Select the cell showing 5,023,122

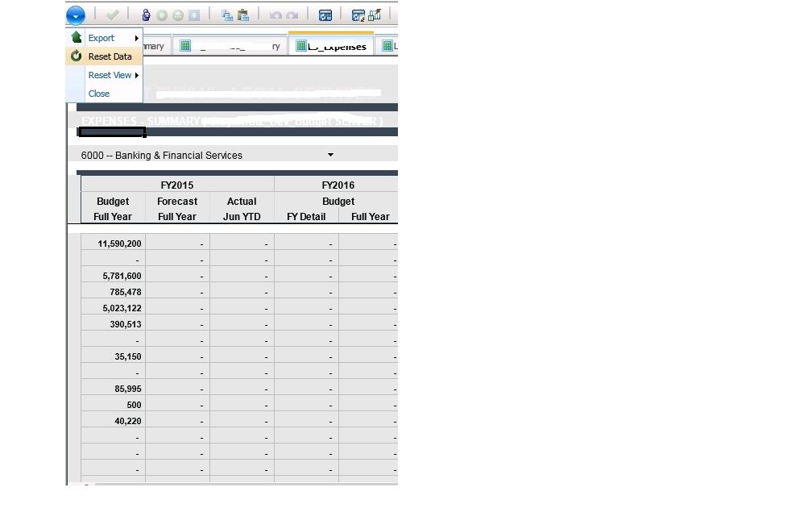[113, 307]
